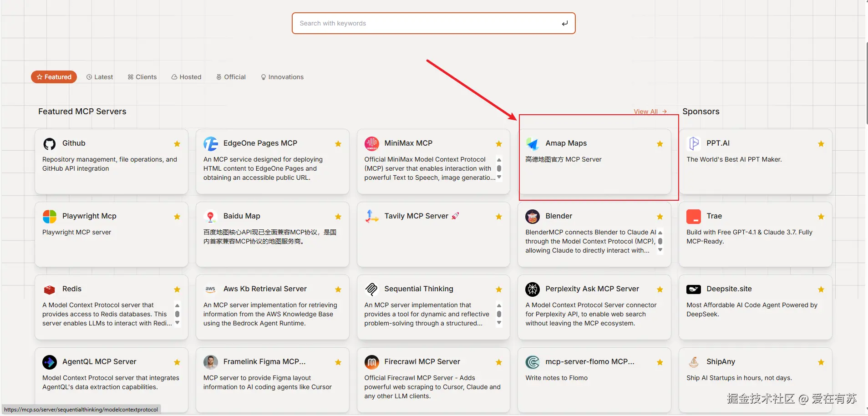The height and width of the screenshot is (416, 868).
Task: Open the Clients tab
Action: tap(142, 77)
